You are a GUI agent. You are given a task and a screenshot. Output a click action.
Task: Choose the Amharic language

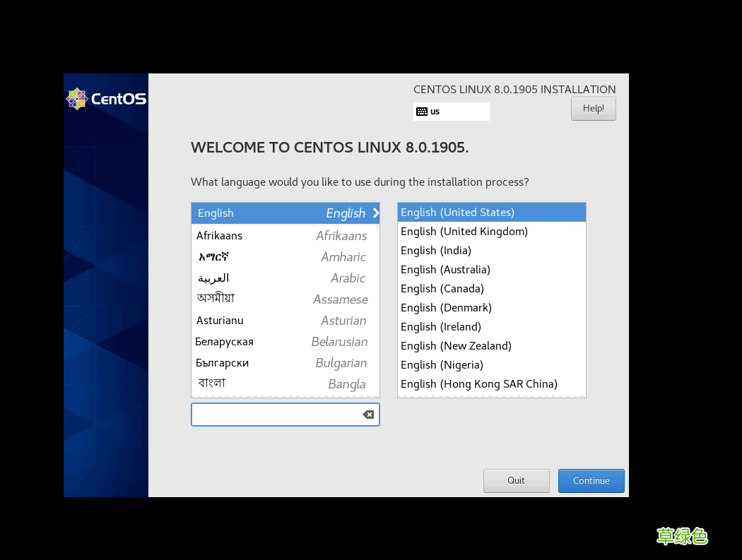point(212,256)
